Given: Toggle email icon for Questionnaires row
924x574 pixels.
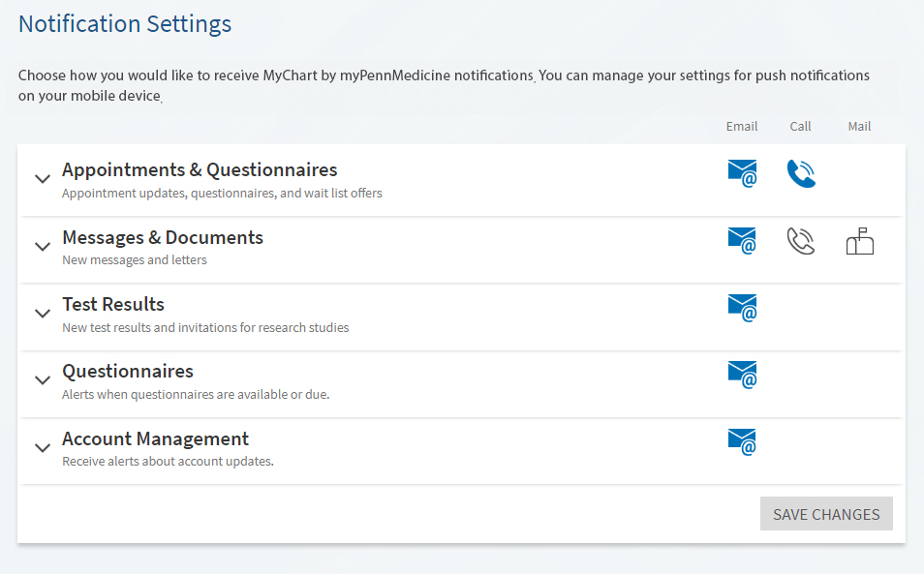Looking at the screenshot, I should (x=742, y=375).
